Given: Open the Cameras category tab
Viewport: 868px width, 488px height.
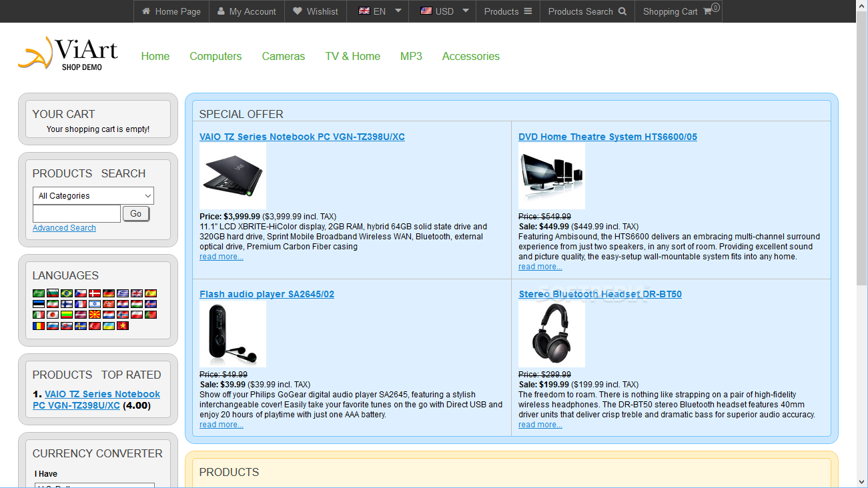Looking at the screenshot, I should point(284,56).
